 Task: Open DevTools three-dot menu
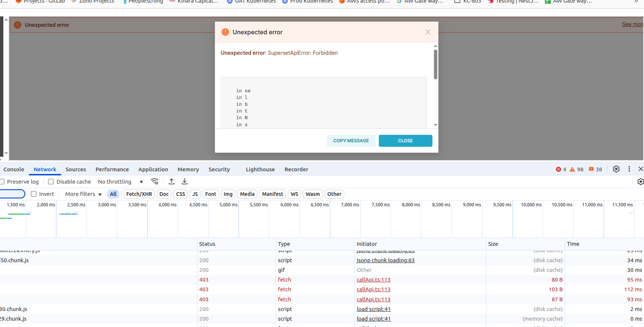tap(629, 169)
